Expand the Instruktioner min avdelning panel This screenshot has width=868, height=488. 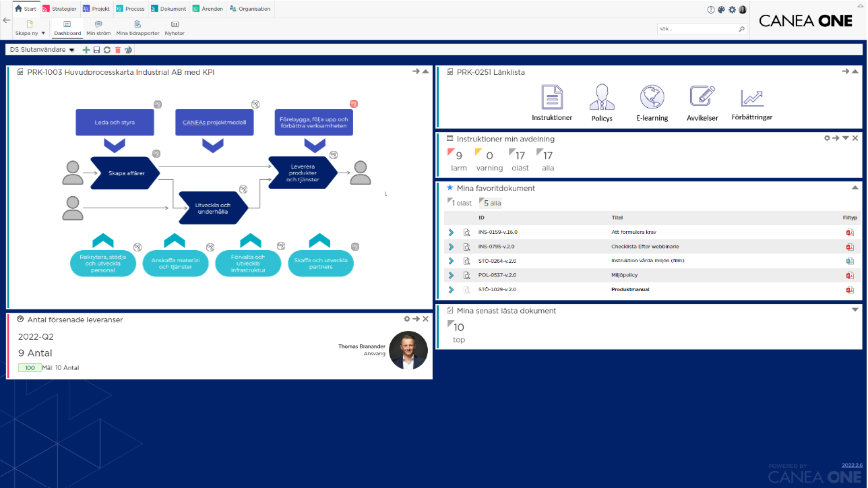point(846,138)
